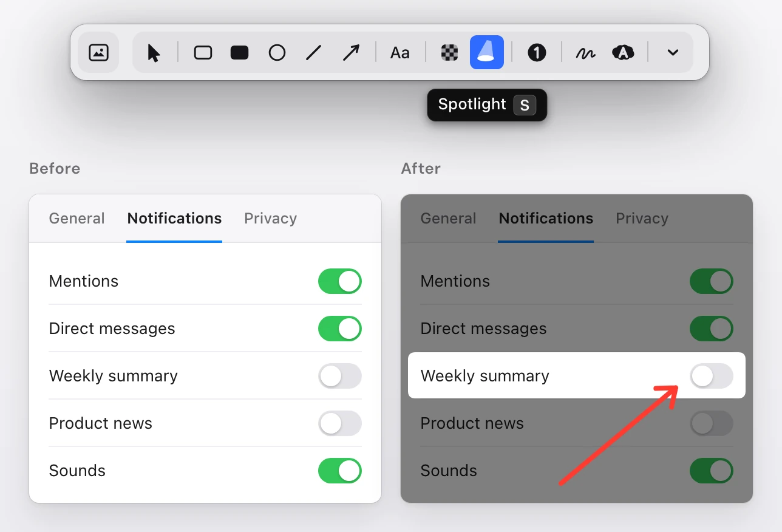The height and width of the screenshot is (532, 782).
Task: Click the 'After' heading label
Action: [421, 168]
